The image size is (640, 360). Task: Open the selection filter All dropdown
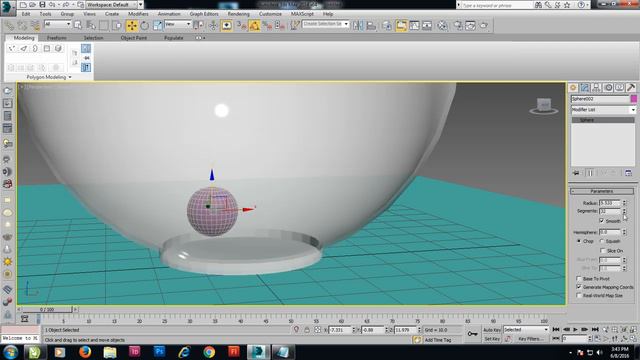pos(57,24)
